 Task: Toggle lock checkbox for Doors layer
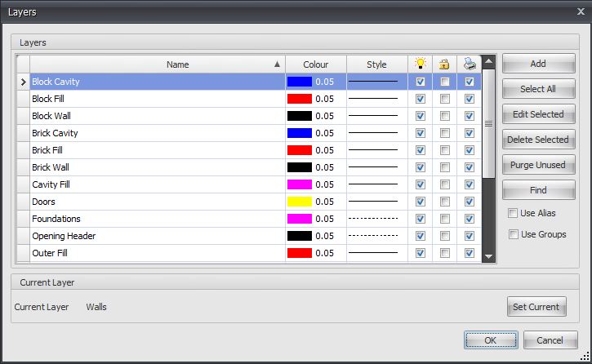(445, 202)
